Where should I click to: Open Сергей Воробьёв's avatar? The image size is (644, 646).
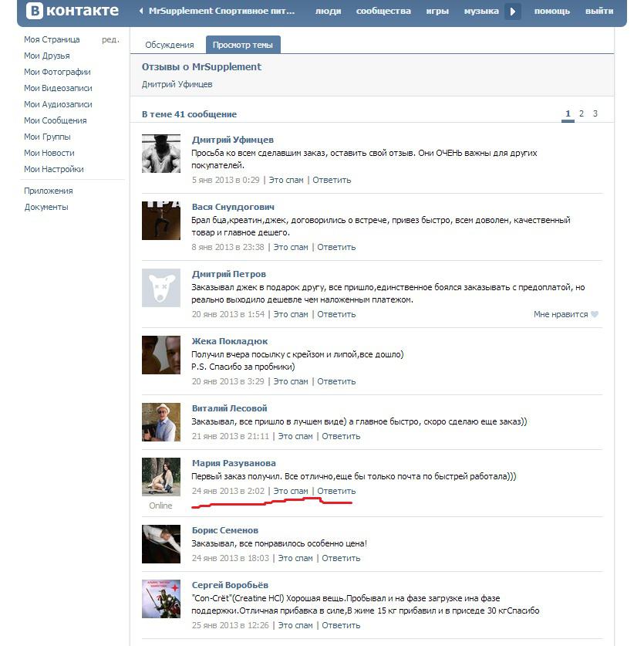[x=161, y=599]
